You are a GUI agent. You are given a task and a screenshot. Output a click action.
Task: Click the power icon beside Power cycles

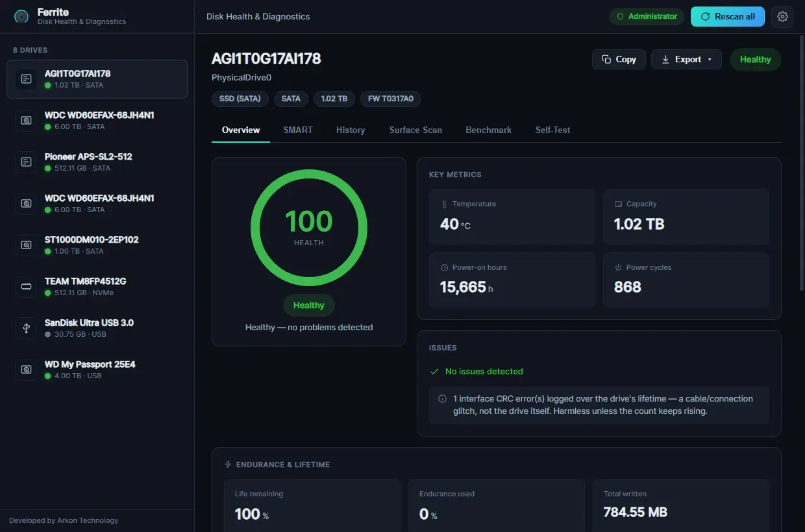(618, 267)
